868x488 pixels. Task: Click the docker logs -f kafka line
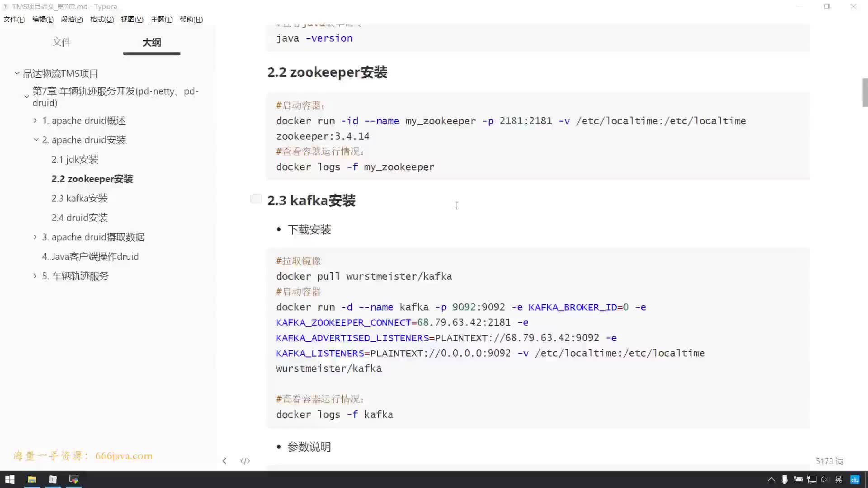[335, 415]
